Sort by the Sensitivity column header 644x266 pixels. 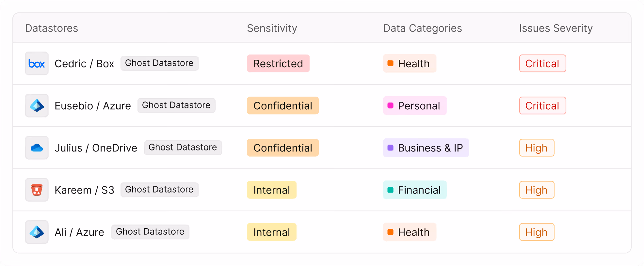[272, 28]
